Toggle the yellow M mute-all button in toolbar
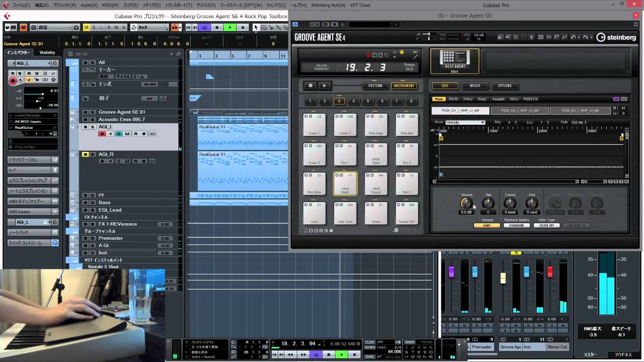Screen dimensions: 644x362 [87, 28]
